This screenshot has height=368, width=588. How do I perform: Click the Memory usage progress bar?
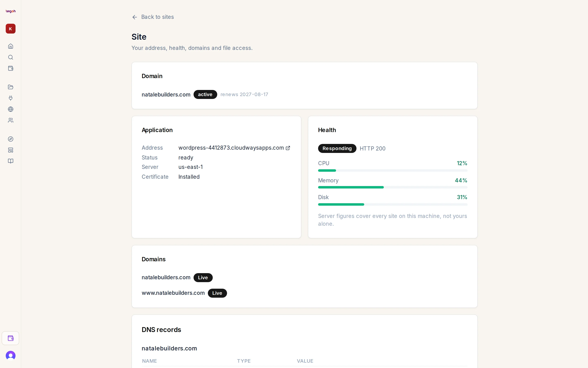(393, 187)
